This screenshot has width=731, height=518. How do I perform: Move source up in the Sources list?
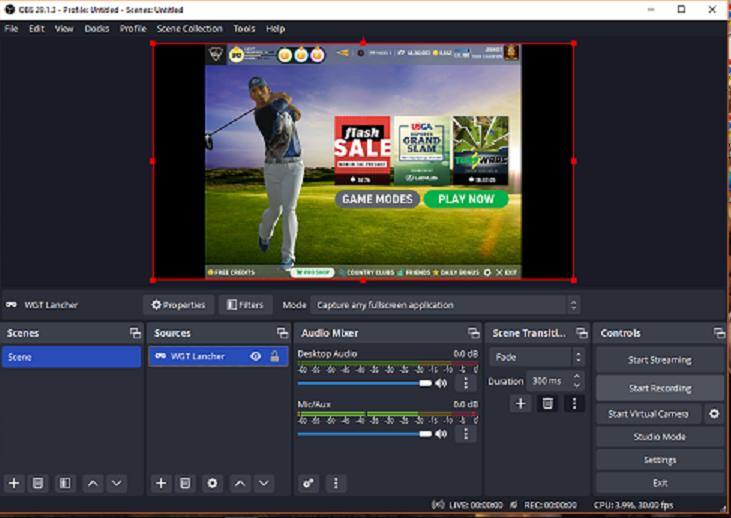240,483
